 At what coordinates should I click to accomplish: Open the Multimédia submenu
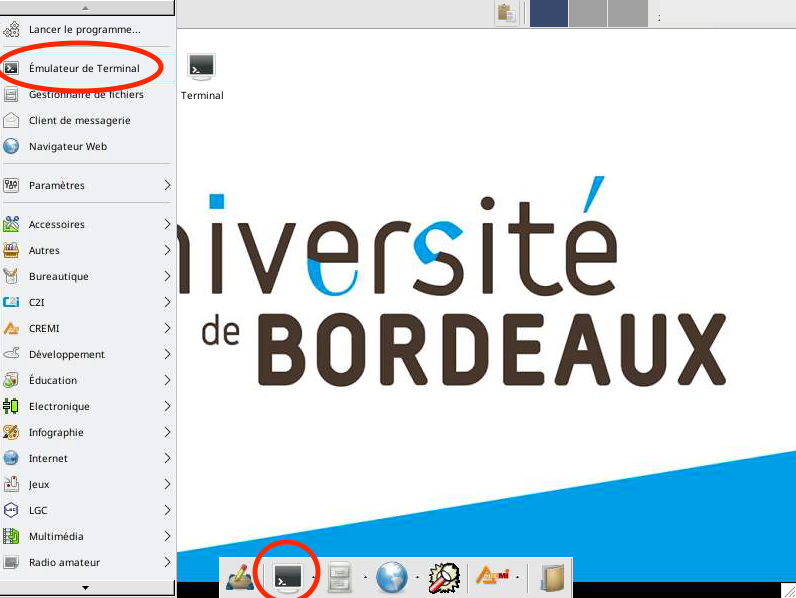(x=86, y=536)
